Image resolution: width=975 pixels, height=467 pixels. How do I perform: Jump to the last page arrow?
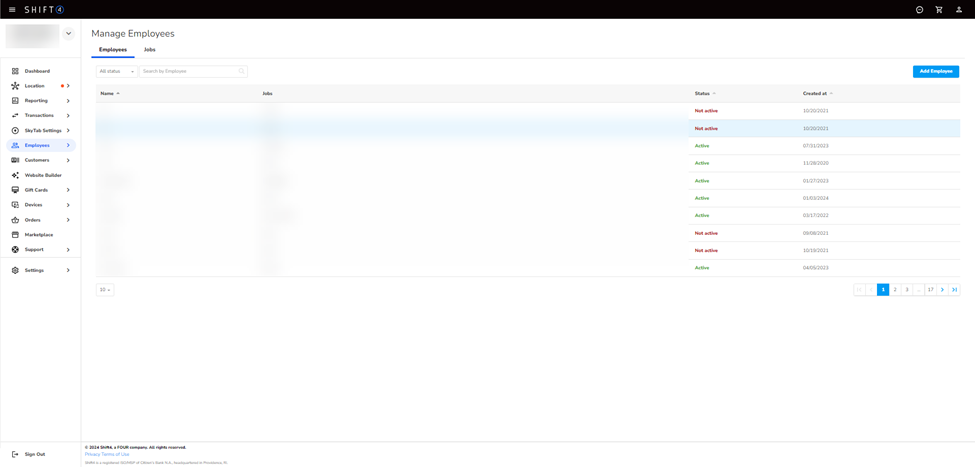click(954, 290)
